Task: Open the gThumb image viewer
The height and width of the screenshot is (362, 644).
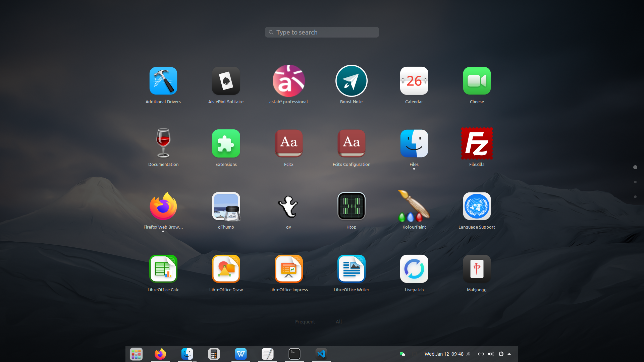Action: coord(226,206)
